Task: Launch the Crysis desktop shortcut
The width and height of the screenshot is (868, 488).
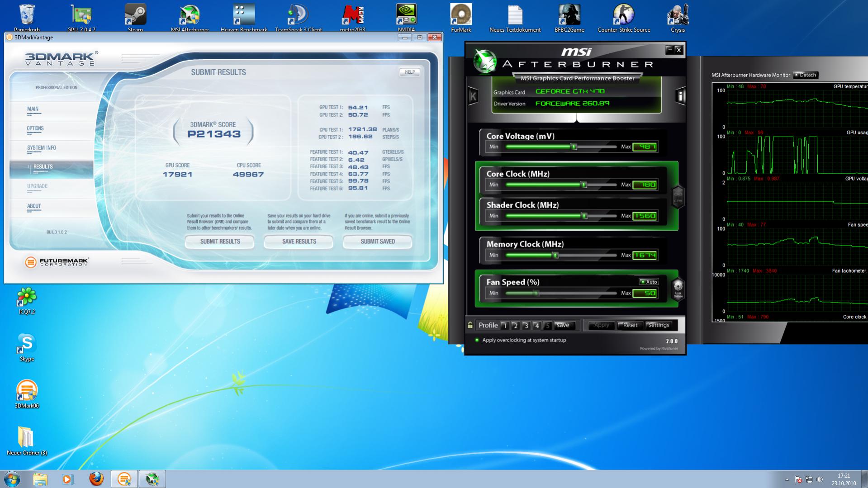Action: (x=678, y=17)
